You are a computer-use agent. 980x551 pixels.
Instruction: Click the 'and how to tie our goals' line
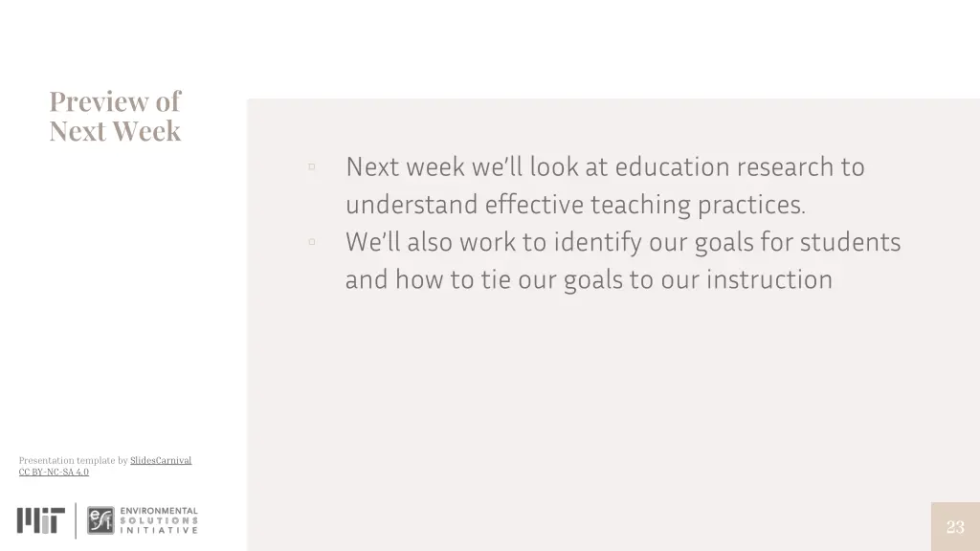pos(589,279)
